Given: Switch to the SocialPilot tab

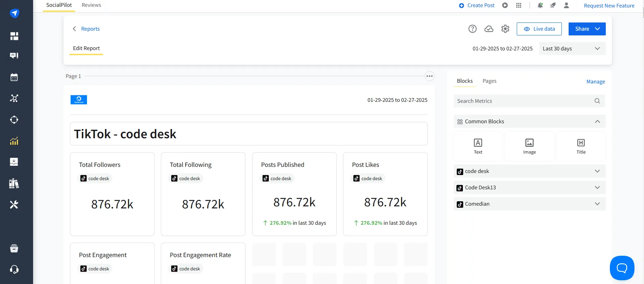Looking at the screenshot, I should click(x=59, y=5).
